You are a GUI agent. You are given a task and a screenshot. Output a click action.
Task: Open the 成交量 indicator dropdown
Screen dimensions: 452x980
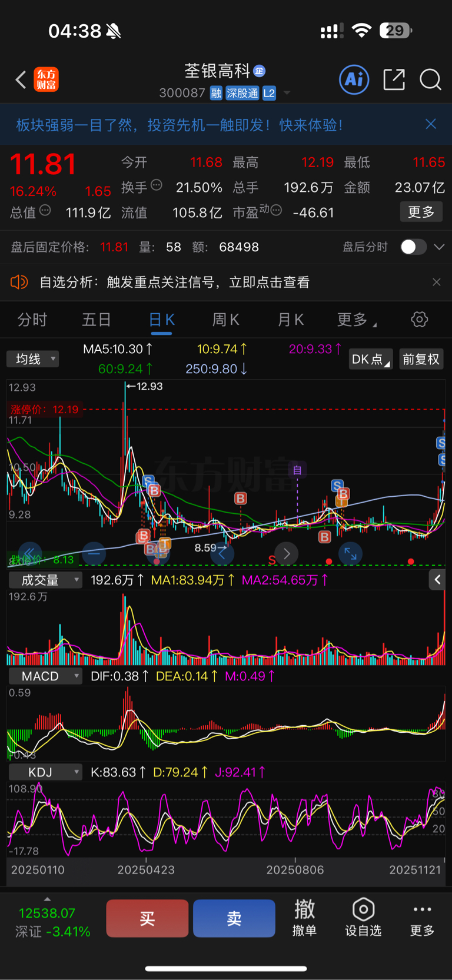coord(45,580)
